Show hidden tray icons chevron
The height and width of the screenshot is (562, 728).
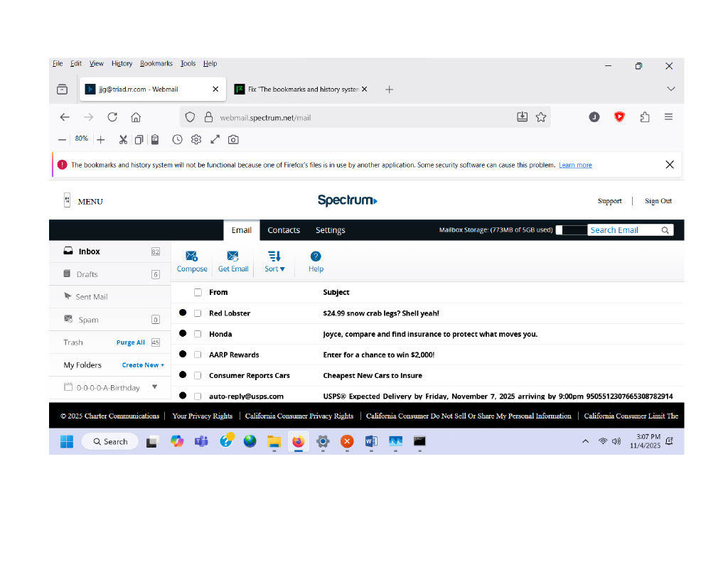pyautogui.click(x=586, y=441)
